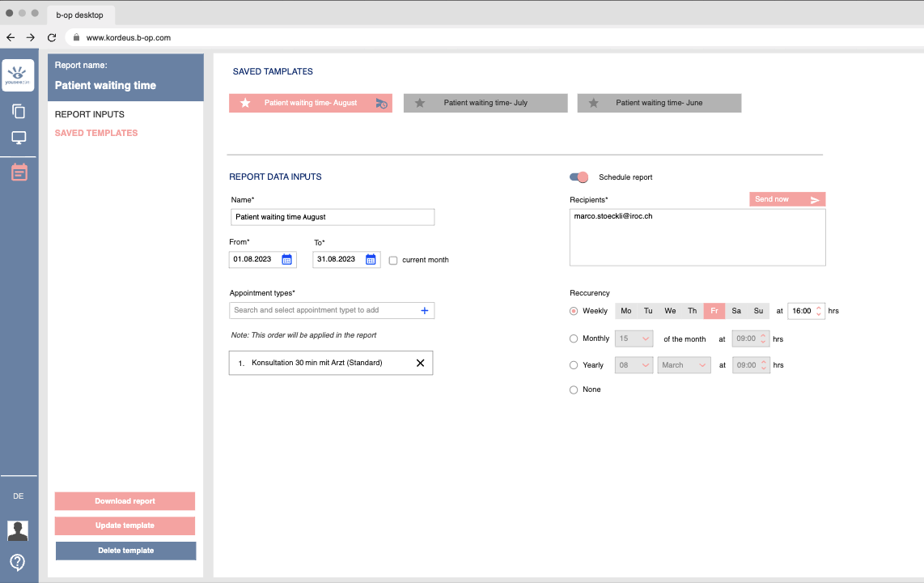924x583 pixels.
Task: Click the Download report button
Action: [x=125, y=501]
